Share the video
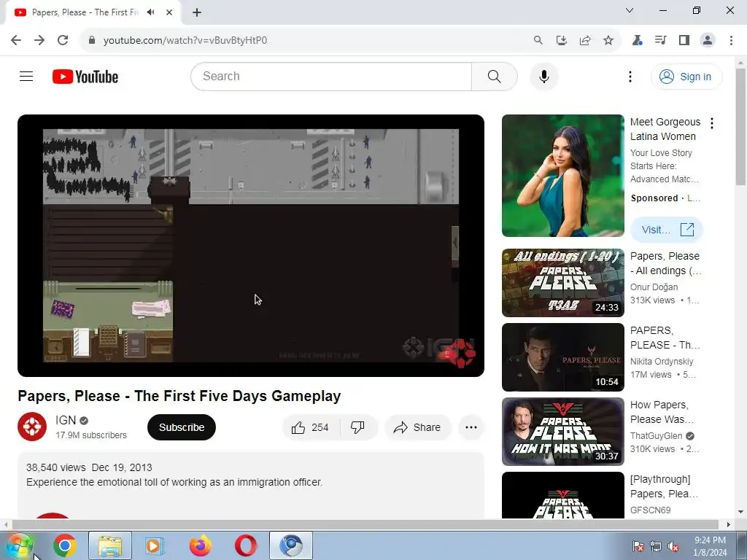This screenshot has width=747, height=560. pos(417,427)
